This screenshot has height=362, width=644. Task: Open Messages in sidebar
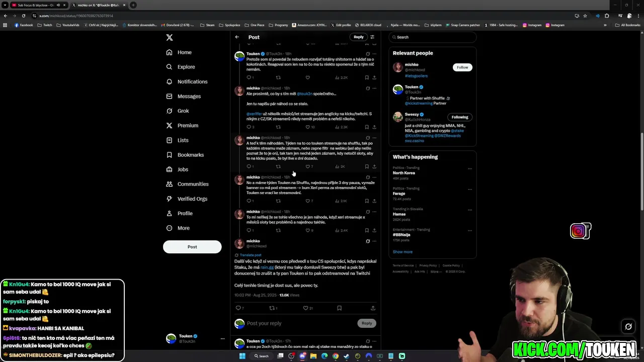(x=184, y=96)
